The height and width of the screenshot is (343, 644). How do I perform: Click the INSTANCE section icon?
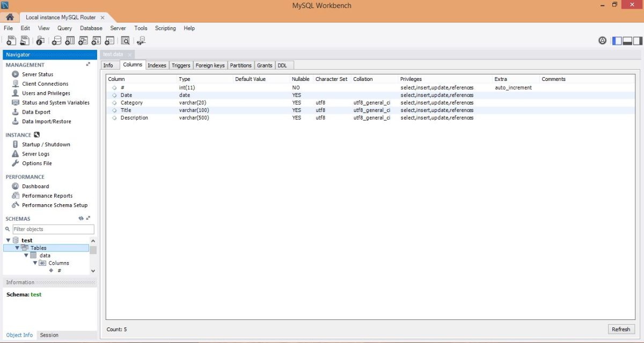click(x=36, y=135)
